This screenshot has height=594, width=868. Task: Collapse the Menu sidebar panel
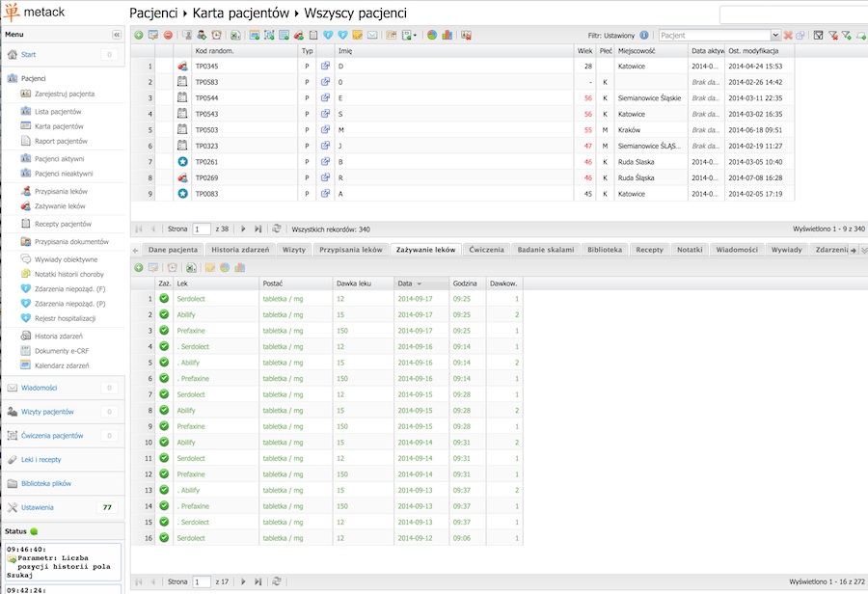point(117,35)
